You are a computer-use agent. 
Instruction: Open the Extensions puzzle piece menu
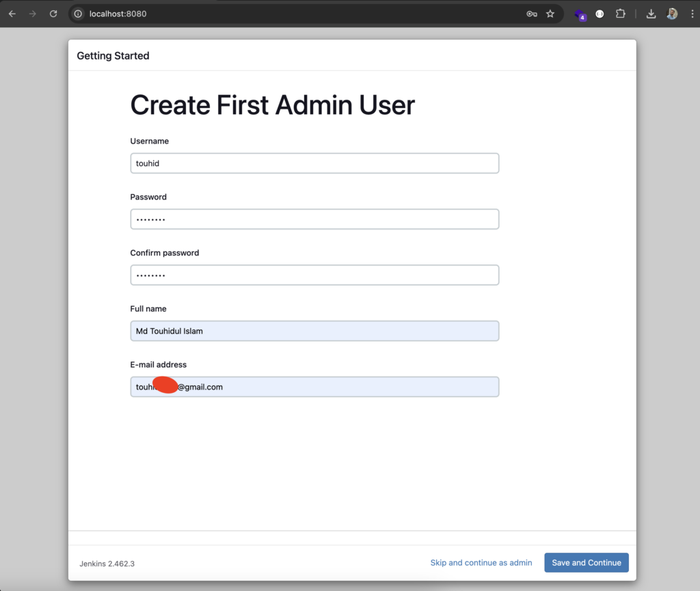[620, 14]
